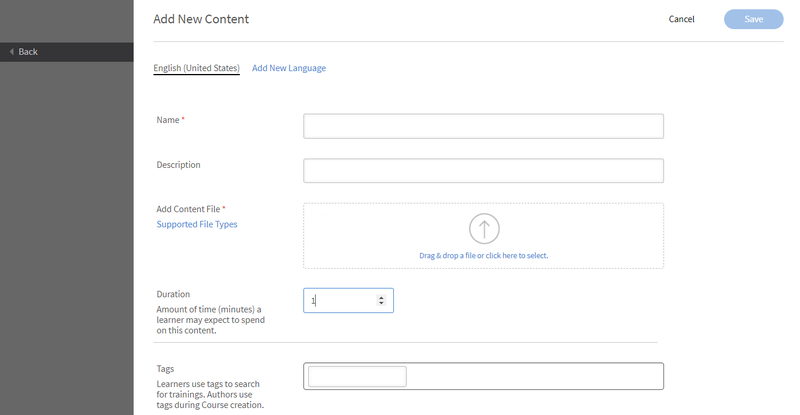This screenshot has width=800, height=415.
Task: Click inside the Duration number field
Action: click(x=341, y=300)
